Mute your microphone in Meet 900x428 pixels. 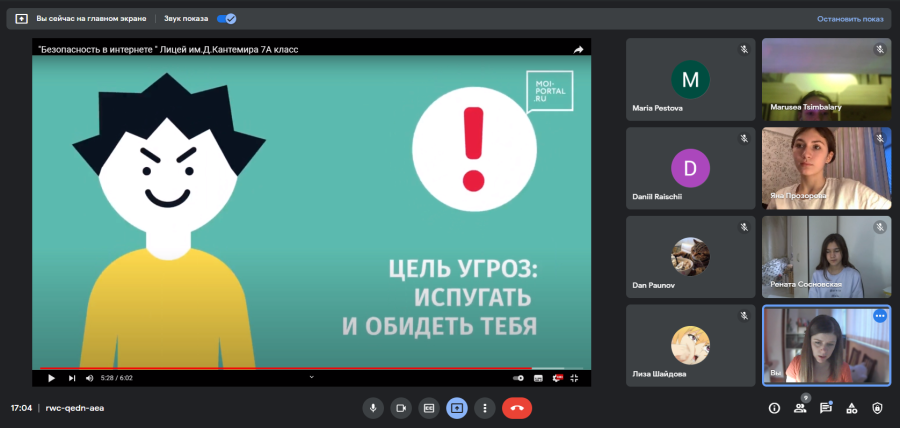pyautogui.click(x=373, y=408)
